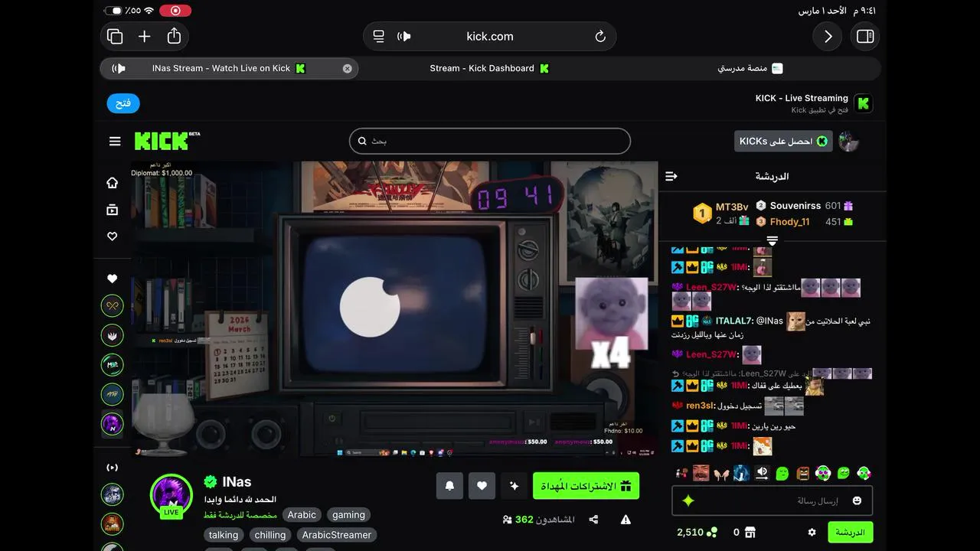Open the Safari tab overview icon
This screenshot has width=980, height=551.
click(115, 36)
